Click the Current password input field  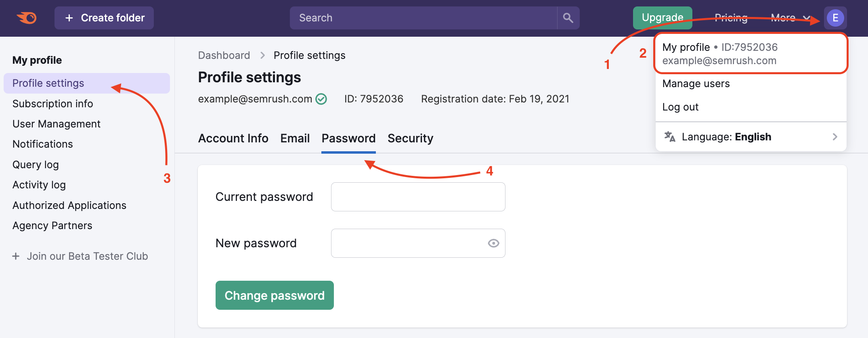coord(418,197)
